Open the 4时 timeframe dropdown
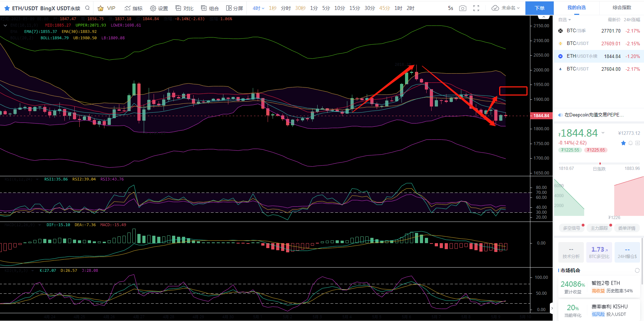The height and width of the screenshot is (321, 644). point(258,8)
